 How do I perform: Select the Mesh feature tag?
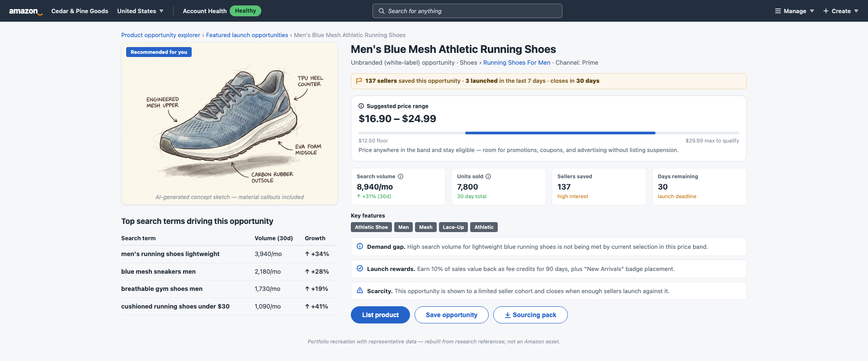[425, 227]
